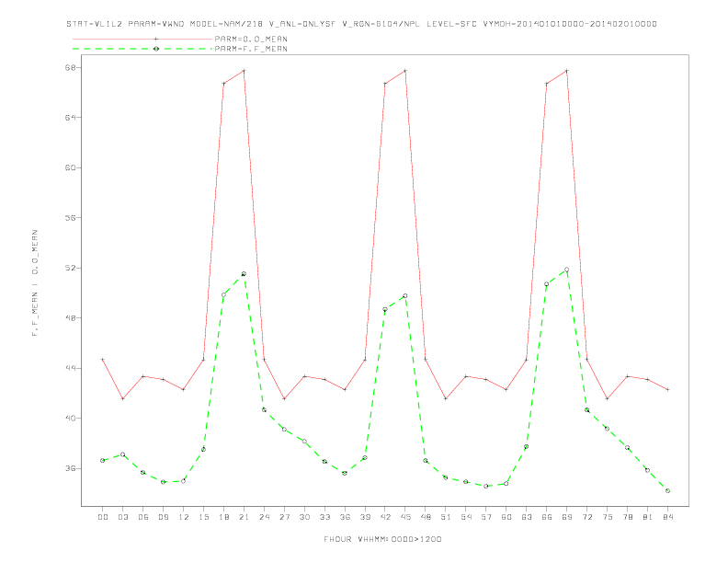This screenshot has width=728, height=563.
Task: Click green F.F_MEAN point at hour 57
Action: click(x=486, y=487)
